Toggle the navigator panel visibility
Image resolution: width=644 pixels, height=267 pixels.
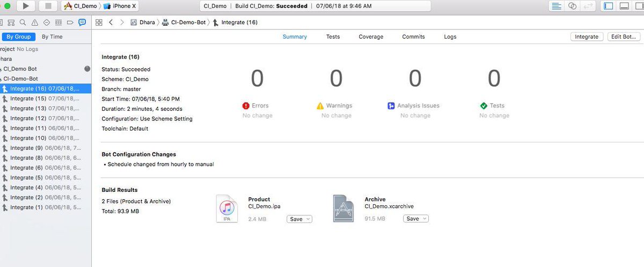pyautogui.click(x=609, y=6)
